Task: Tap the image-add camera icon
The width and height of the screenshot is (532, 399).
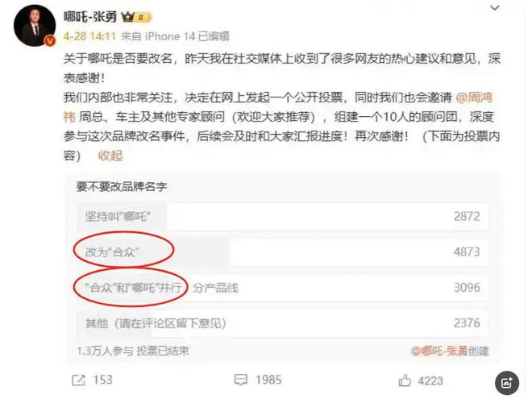Action: tap(507, 383)
